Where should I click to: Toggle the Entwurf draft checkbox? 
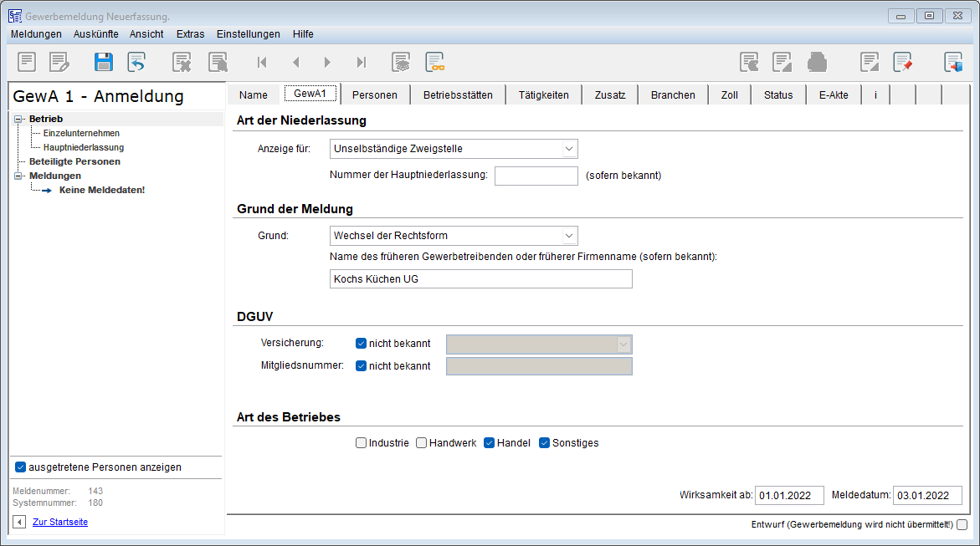tap(962, 525)
